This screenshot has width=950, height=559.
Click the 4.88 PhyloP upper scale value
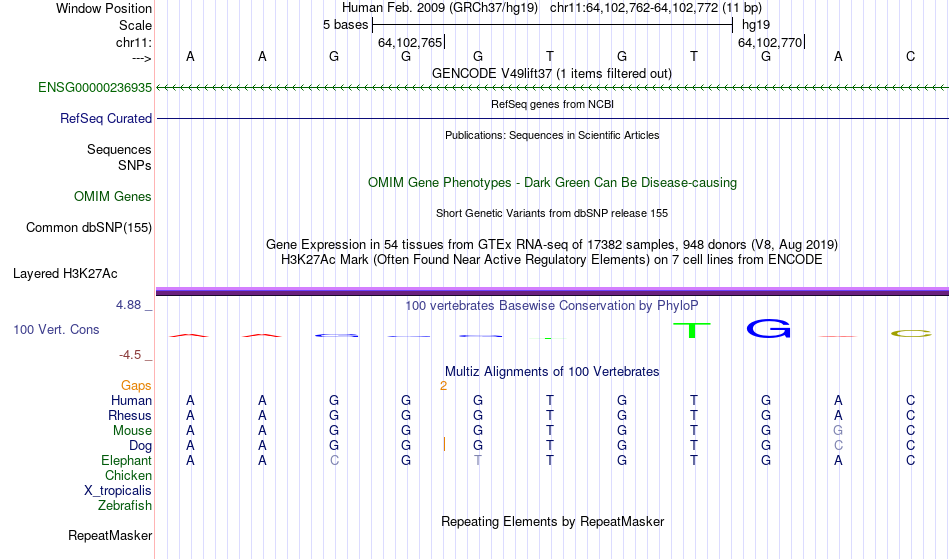[x=128, y=305]
